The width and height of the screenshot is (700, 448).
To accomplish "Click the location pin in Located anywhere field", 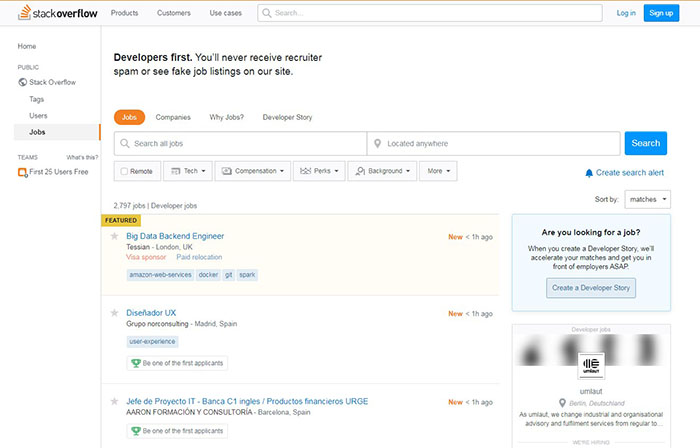I will coord(377,143).
